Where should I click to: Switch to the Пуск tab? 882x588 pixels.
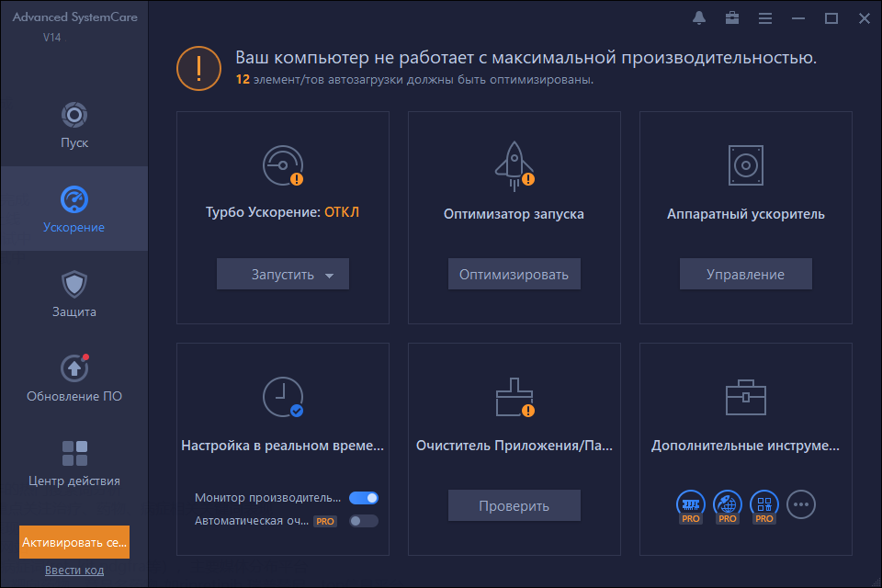pos(74,126)
